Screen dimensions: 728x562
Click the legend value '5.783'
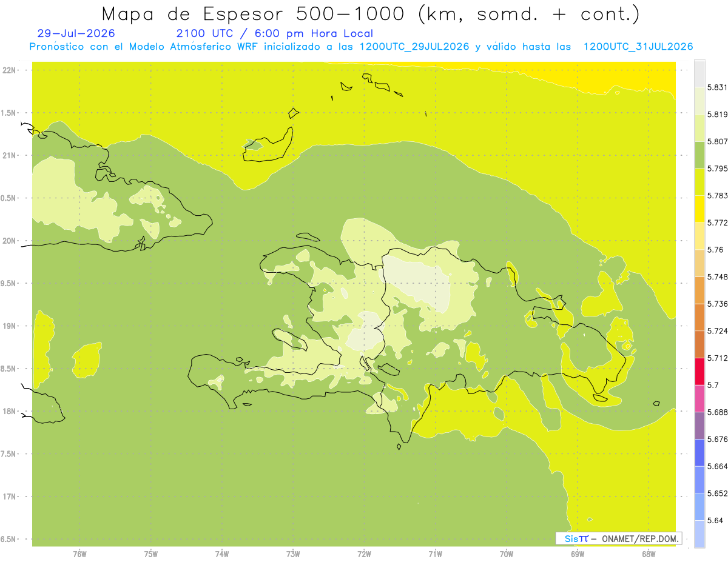718,196
